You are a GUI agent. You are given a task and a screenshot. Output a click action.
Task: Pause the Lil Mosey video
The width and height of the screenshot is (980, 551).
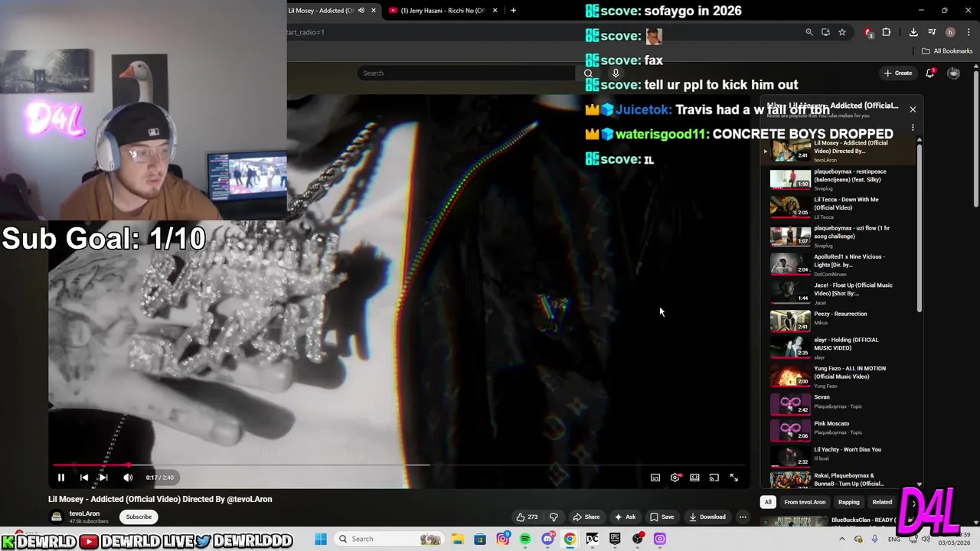click(61, 478)
